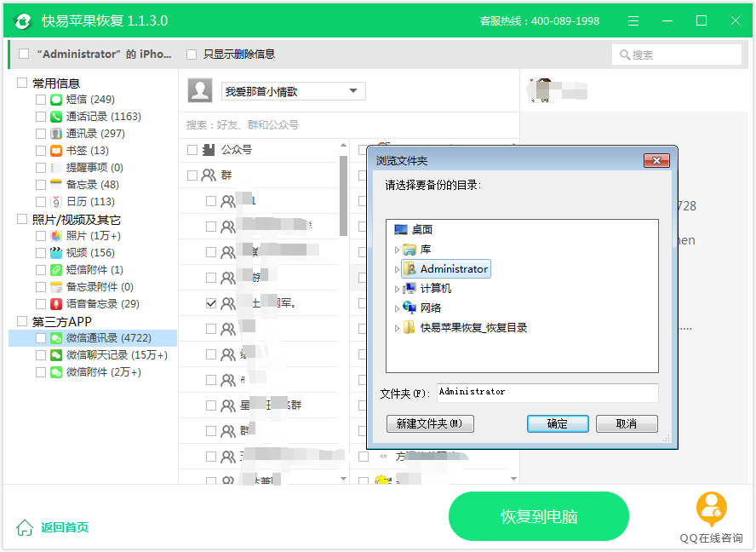Open the hamburger menu in title bar
The width and height of the screenshot is (756, 552).
tap(633, 20)
